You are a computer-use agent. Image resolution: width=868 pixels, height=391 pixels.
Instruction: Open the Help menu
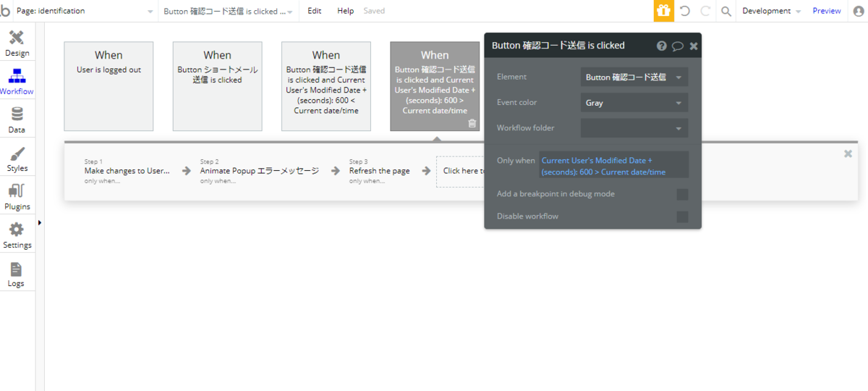click(346, 11)
